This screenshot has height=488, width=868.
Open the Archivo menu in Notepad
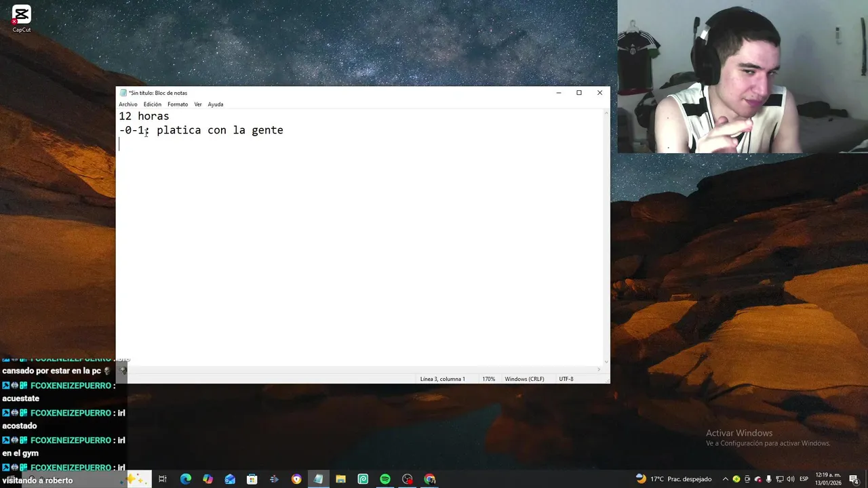(x=128, y=104)
